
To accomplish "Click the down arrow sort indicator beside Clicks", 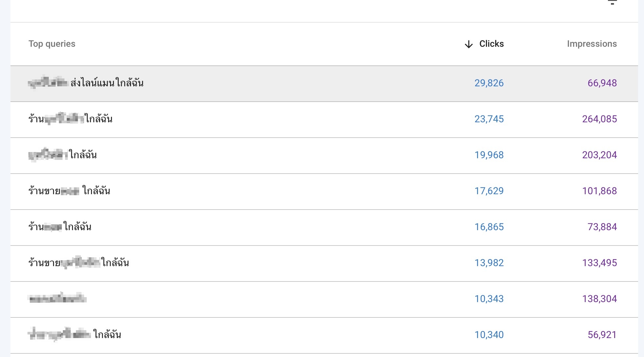I will click(x=469, y=44).
